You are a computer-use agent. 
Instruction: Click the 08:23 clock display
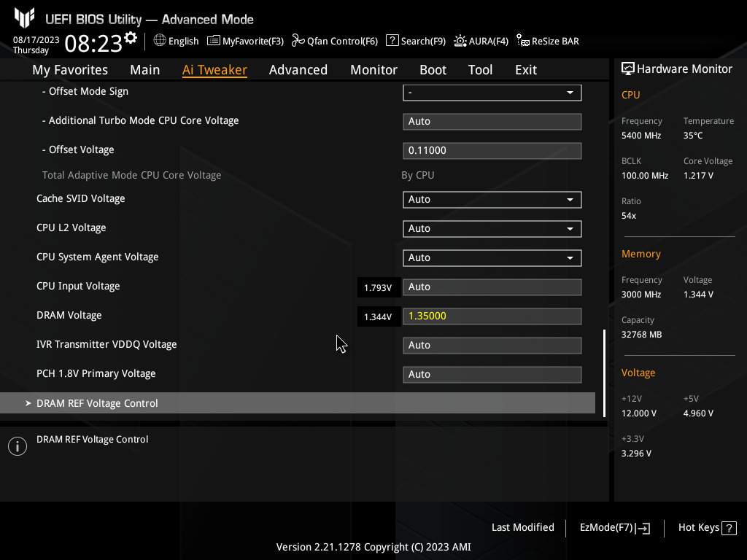(93, 44)
